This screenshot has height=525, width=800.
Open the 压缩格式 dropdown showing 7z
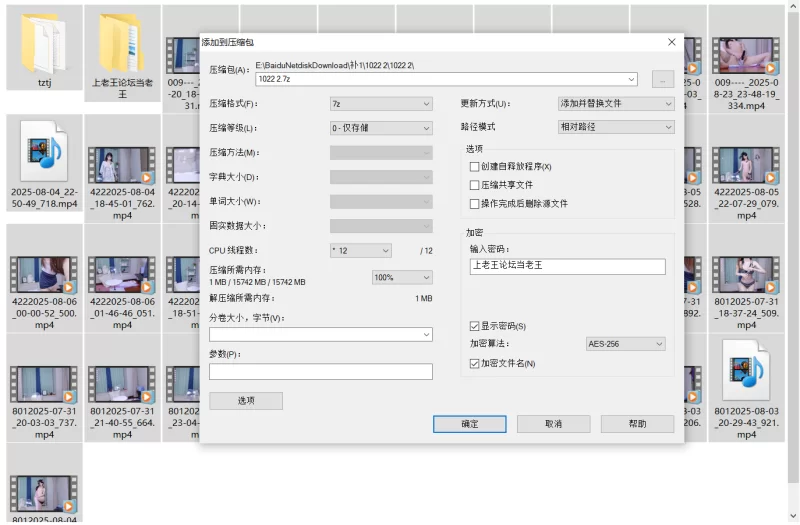(381, 103)
